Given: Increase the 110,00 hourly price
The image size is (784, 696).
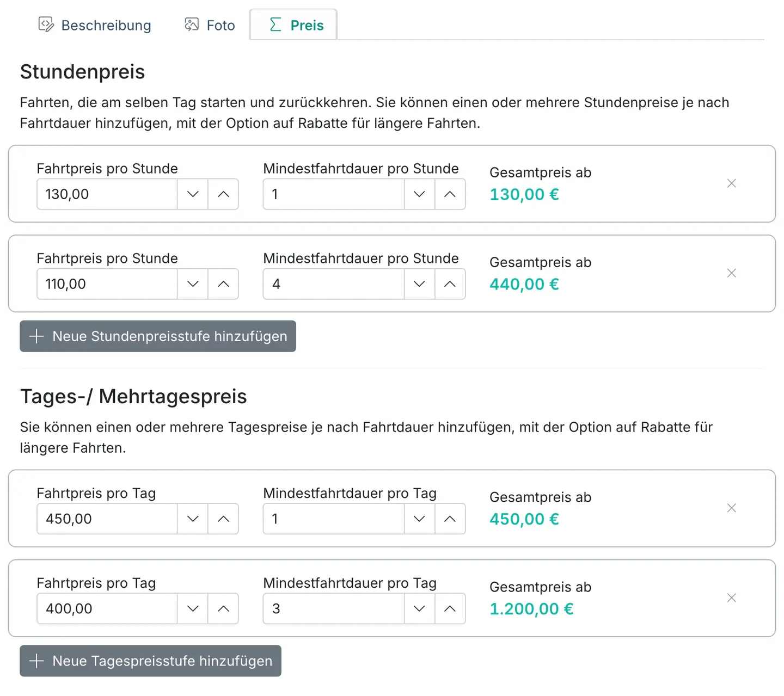Looking at the screenshot, I should point(223,284).
